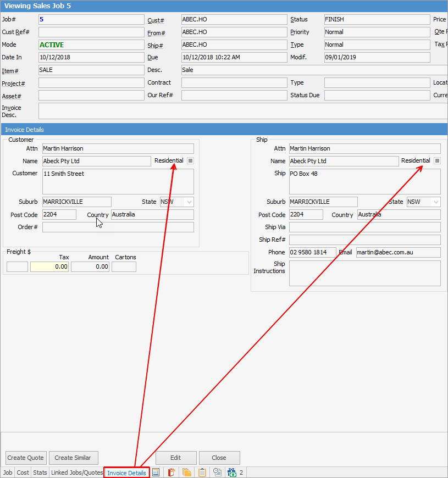Toggle the Customer Residential checkbox
This screenshot has width=448, height=478.
pyautogui.click(x=191, y=160)
